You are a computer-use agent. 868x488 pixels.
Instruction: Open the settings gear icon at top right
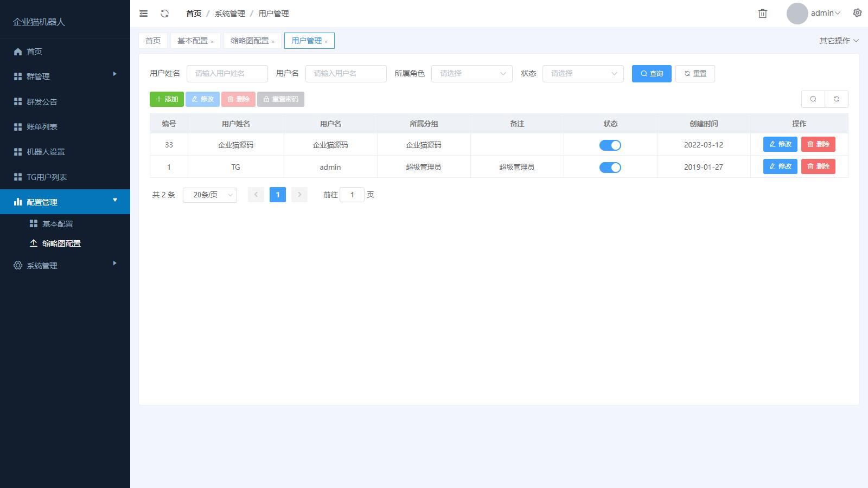(x=857, y=13)
